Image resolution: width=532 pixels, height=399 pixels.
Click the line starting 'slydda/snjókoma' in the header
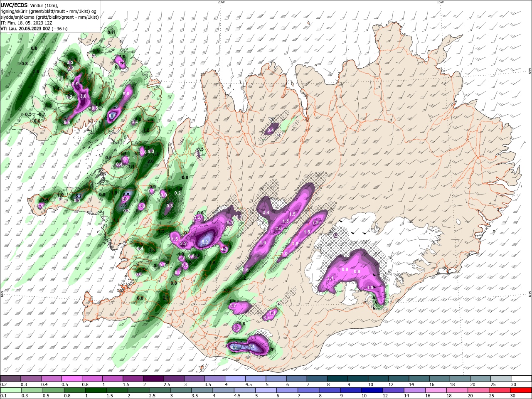tap(49, 17)
